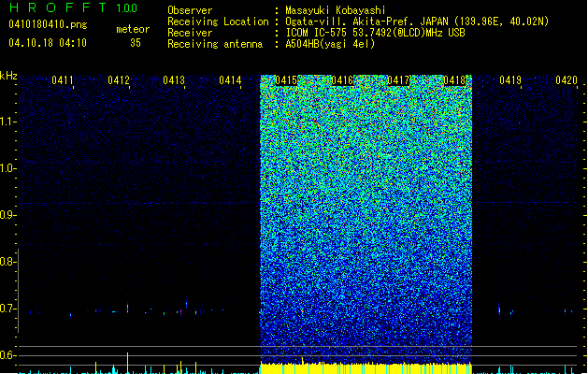
Task: Click the Receiving antenna label
Action: click(215, 44)
